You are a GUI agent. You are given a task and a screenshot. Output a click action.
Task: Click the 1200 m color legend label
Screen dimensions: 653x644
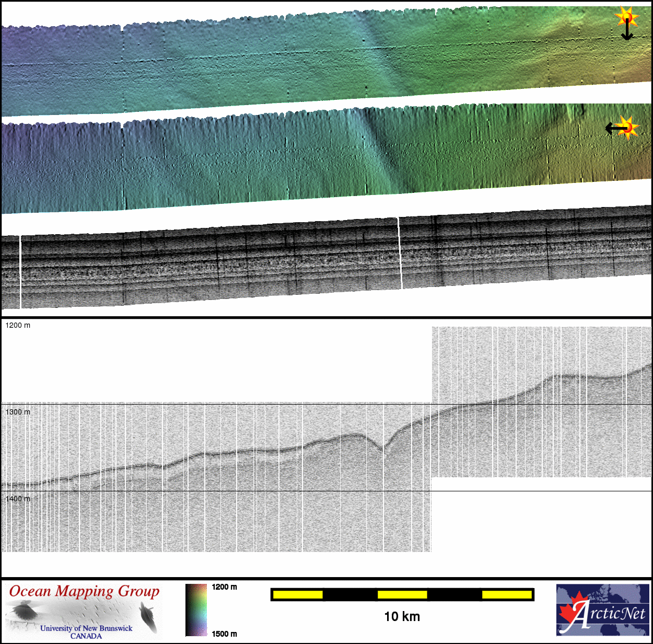click(224, 587)
